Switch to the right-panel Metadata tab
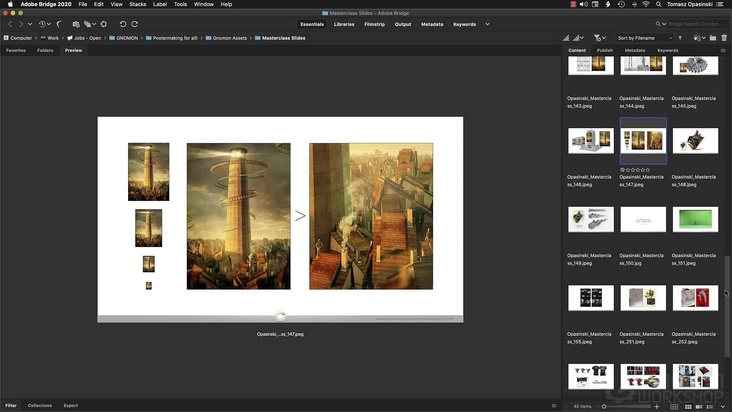This screenshot has height=412, width=732. pyautogui.click(x=634, y=50)
